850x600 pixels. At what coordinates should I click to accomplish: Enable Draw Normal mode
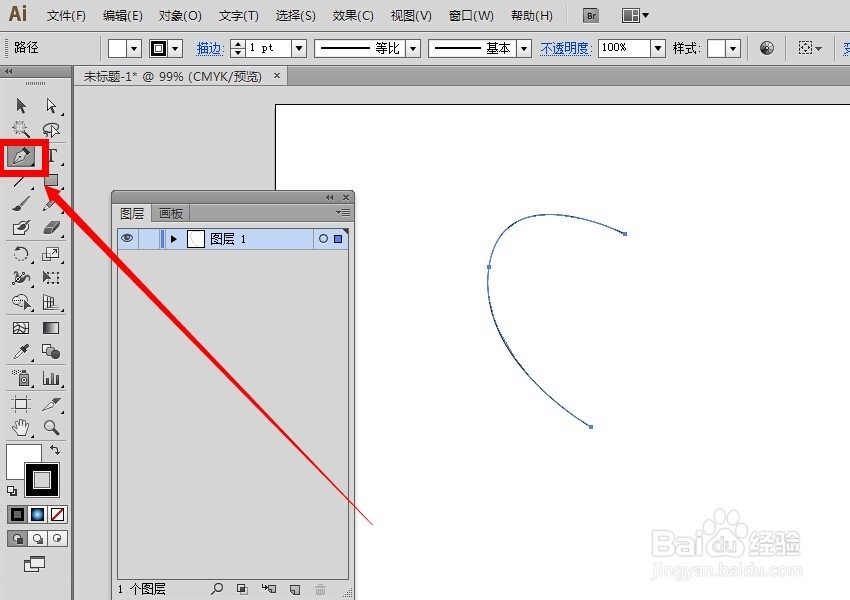[17, 539]
